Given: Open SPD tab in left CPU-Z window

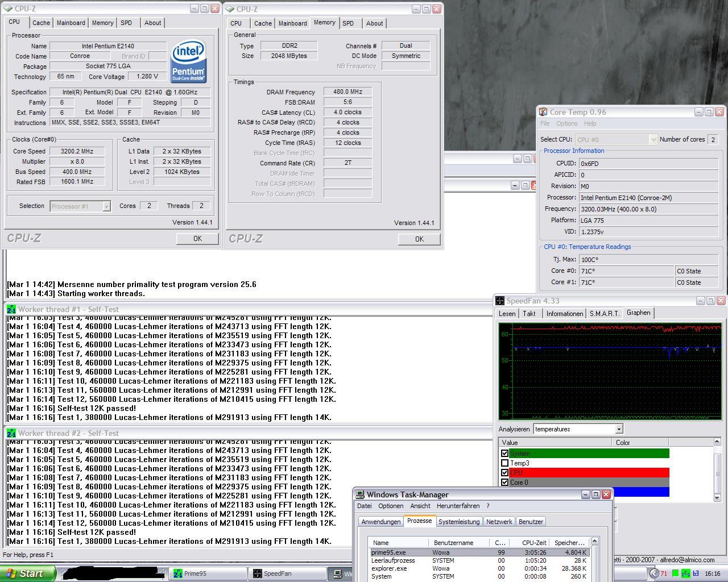Looking at the screenshot, I should point(126,23).
